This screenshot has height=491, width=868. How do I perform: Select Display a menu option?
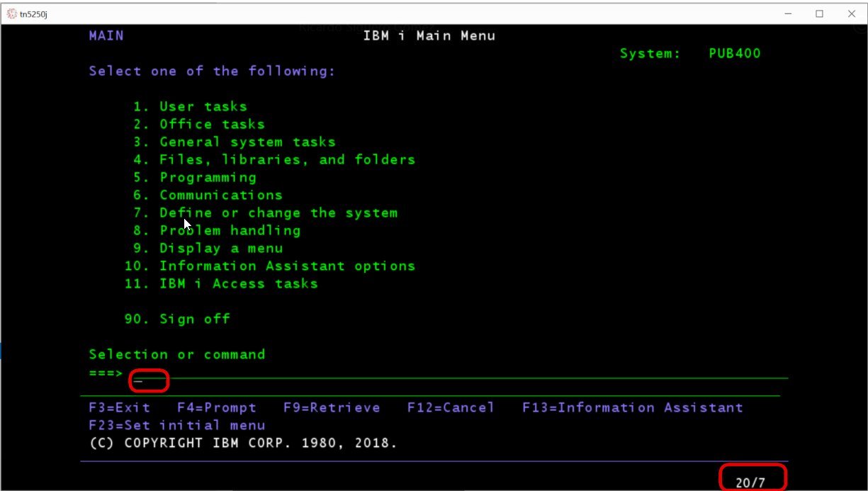[x=220, y=248]
